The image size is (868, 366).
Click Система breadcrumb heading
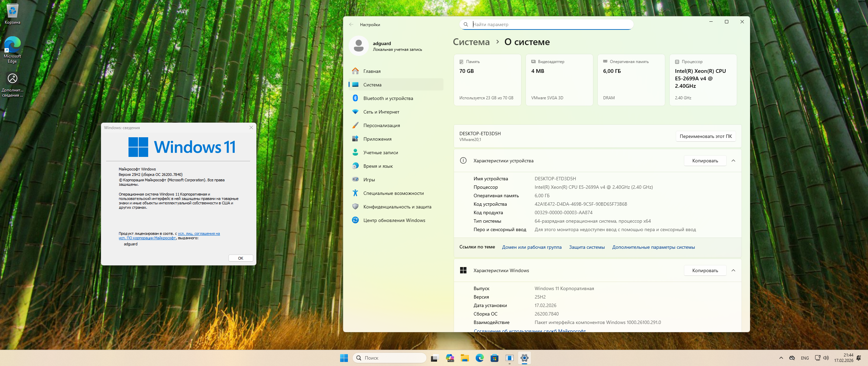coord(471,42)
